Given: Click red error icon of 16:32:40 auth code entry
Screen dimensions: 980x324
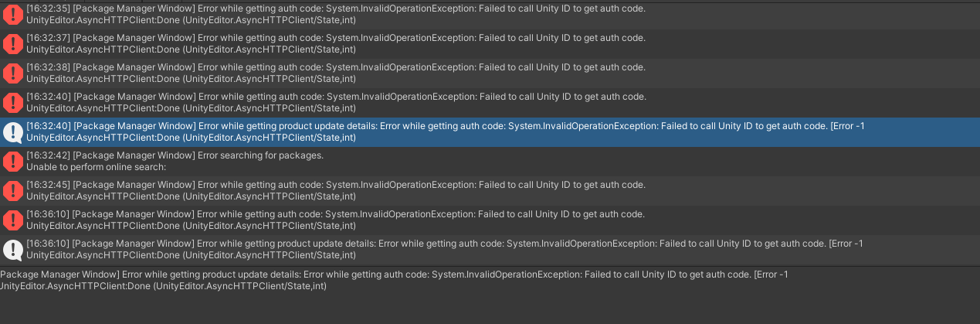Looking at the screenshot, I should 12,103.
